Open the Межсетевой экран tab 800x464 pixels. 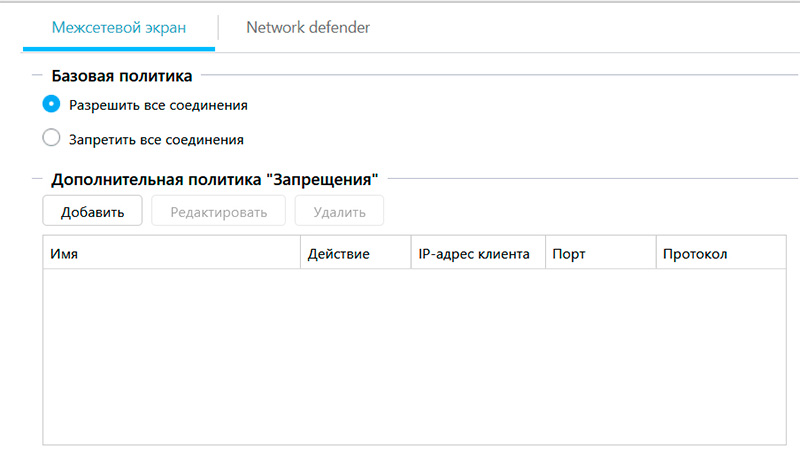pos(119,28)
